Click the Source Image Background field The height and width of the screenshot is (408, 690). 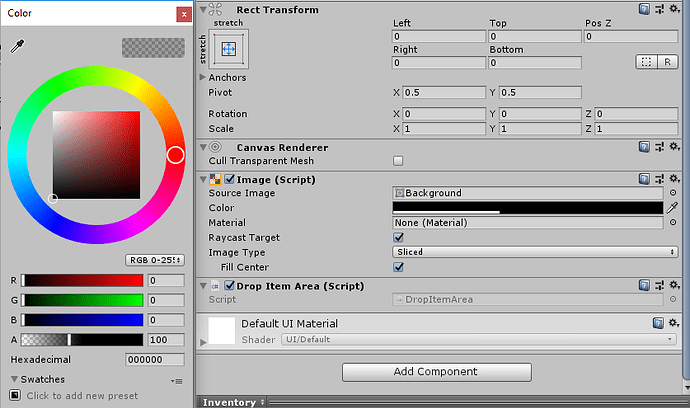(528, 193)
